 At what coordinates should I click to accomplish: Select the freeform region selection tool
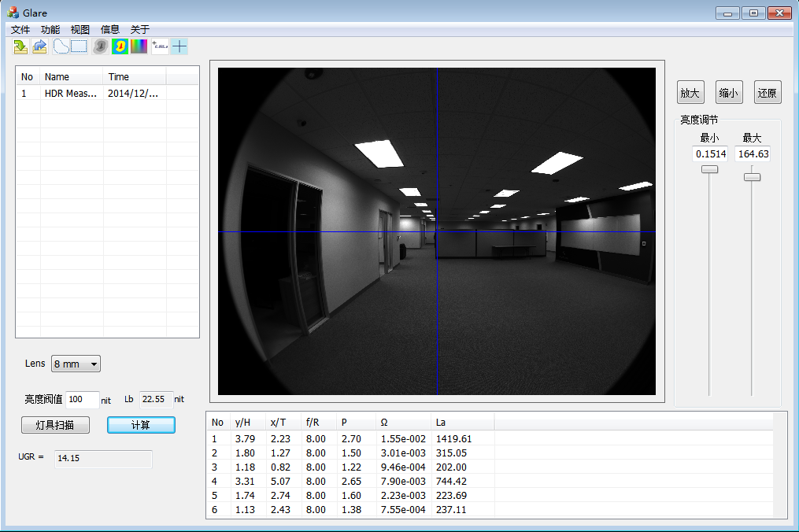[61, 46]
